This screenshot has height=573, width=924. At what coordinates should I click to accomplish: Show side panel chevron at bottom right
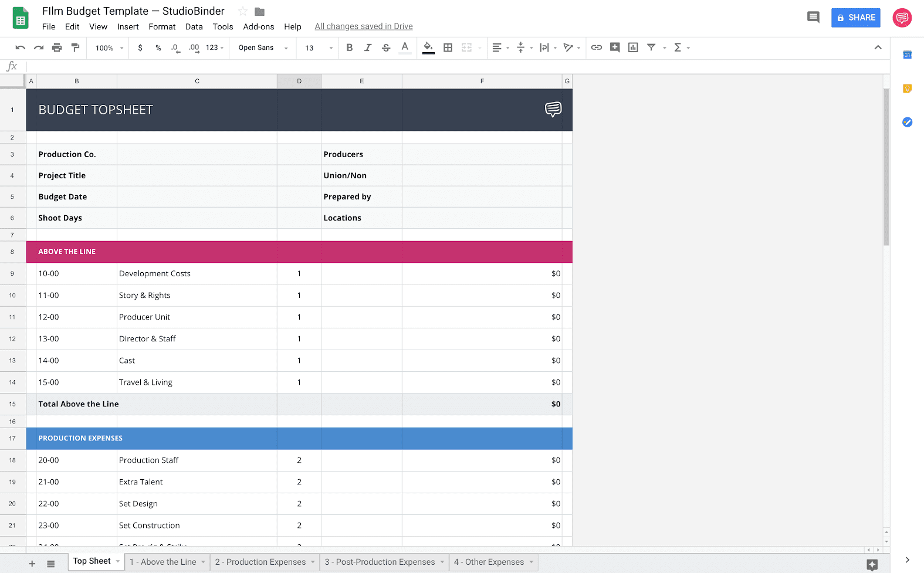(x=907, y=560)
